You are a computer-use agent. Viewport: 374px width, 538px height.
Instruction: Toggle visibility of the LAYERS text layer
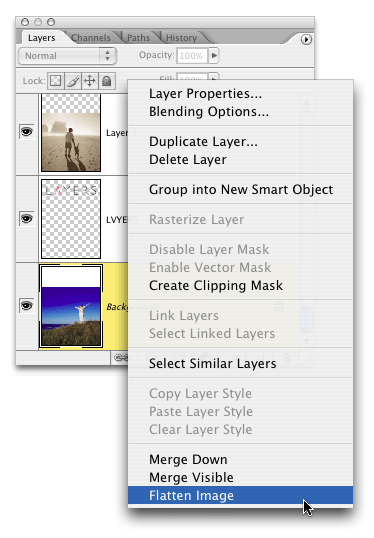click(x=27, y=219)
